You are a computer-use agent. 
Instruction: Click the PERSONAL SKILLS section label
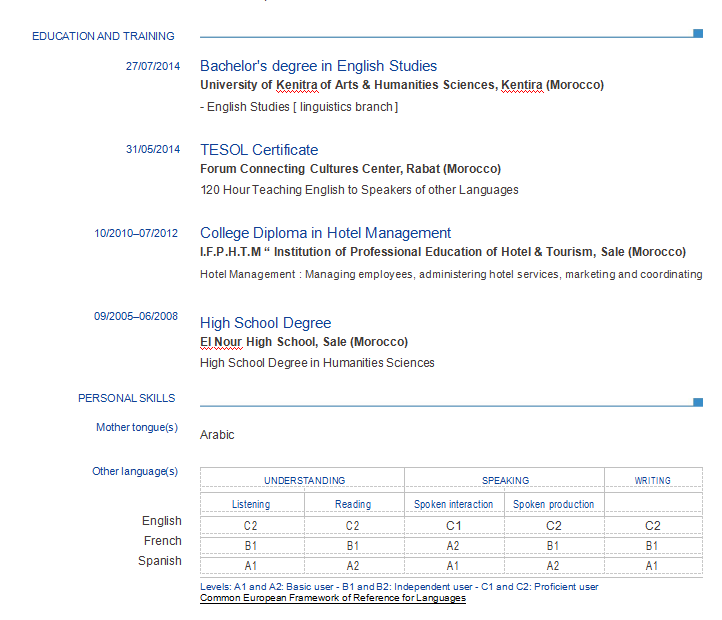tap(126, 398)
